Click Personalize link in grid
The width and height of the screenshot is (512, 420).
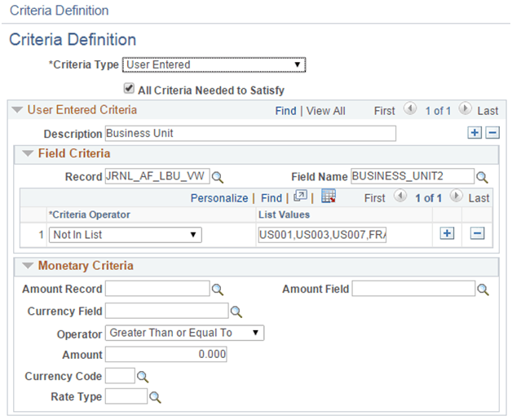pyautogui.click(x=219, y=198)
